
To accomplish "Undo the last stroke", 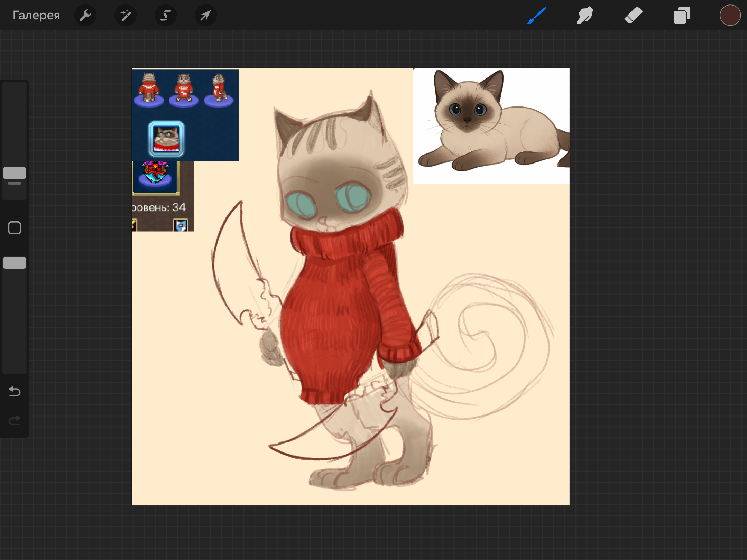I will [15, 391].
